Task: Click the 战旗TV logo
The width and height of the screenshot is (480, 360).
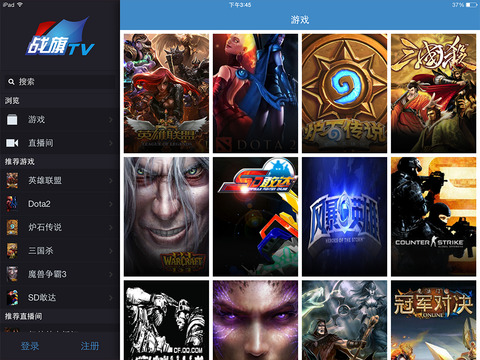Action: click(x=60, y=37)
